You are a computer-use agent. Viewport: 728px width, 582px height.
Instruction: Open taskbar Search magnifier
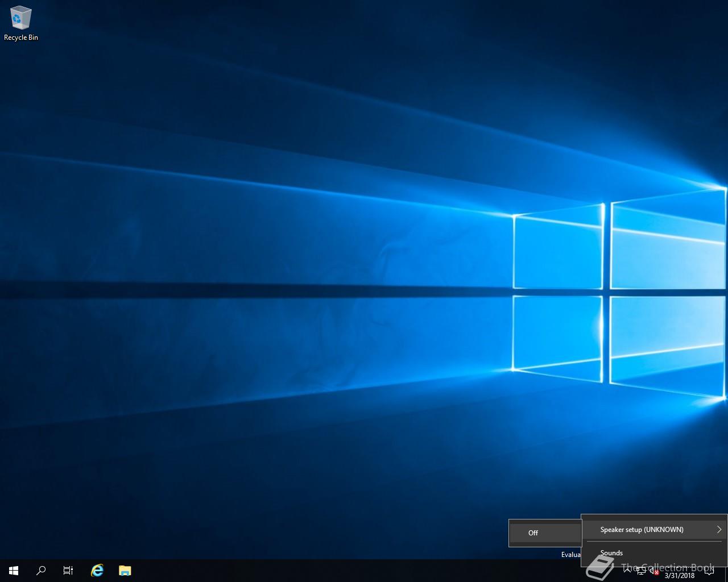point(41,571)
